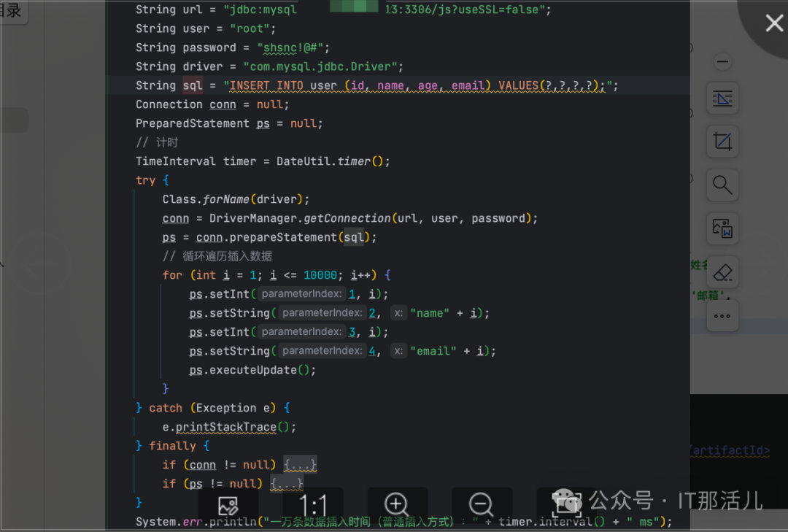The width and height of the screenshot is (788, 532).
Task: Open image edit tool in bottom bar
Action: [x=228, y=505]
